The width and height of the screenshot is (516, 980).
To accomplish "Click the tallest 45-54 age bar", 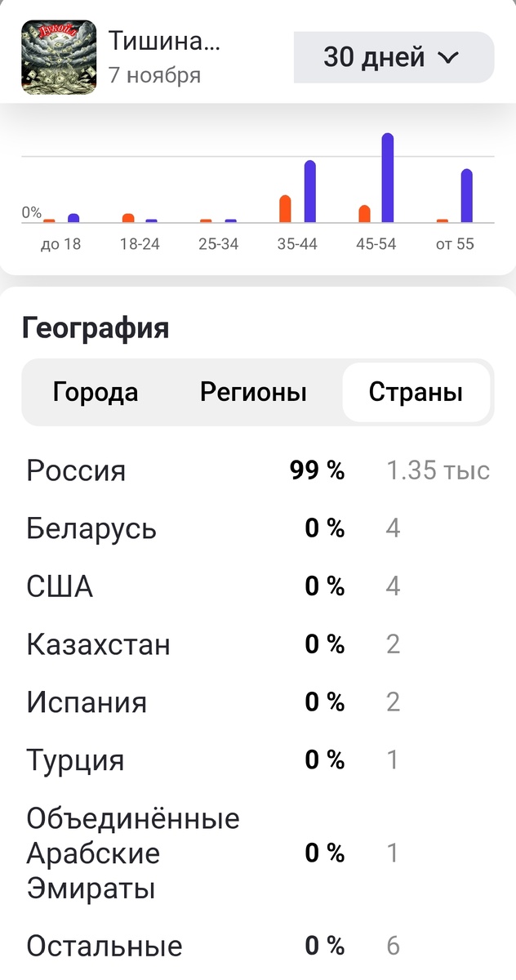I will (x=389, y=176).
